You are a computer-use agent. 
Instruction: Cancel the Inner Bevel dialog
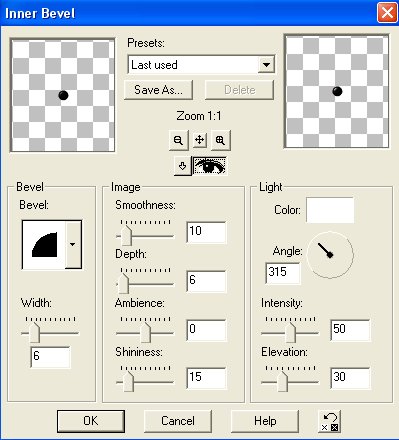coord(178,421)
